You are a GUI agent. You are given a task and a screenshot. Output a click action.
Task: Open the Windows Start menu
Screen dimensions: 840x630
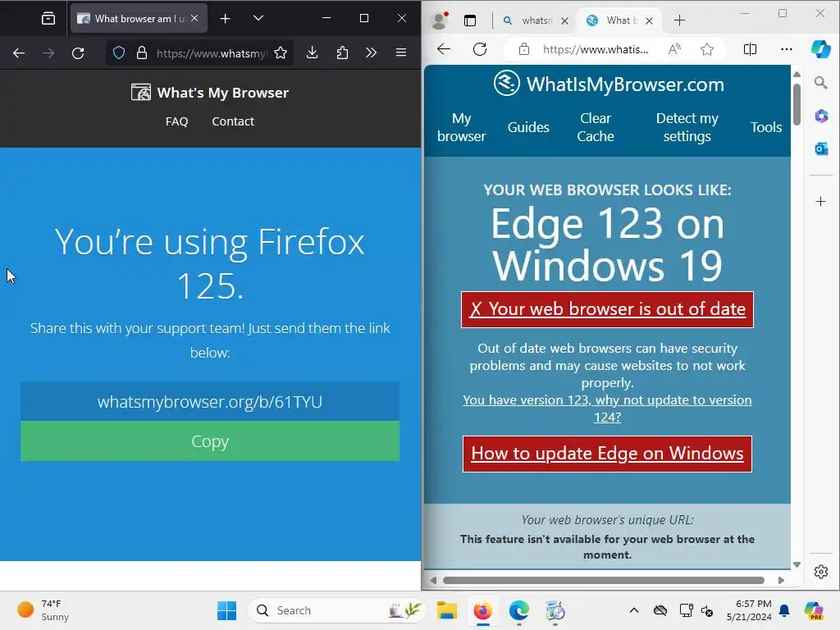[x=227, y=610]
